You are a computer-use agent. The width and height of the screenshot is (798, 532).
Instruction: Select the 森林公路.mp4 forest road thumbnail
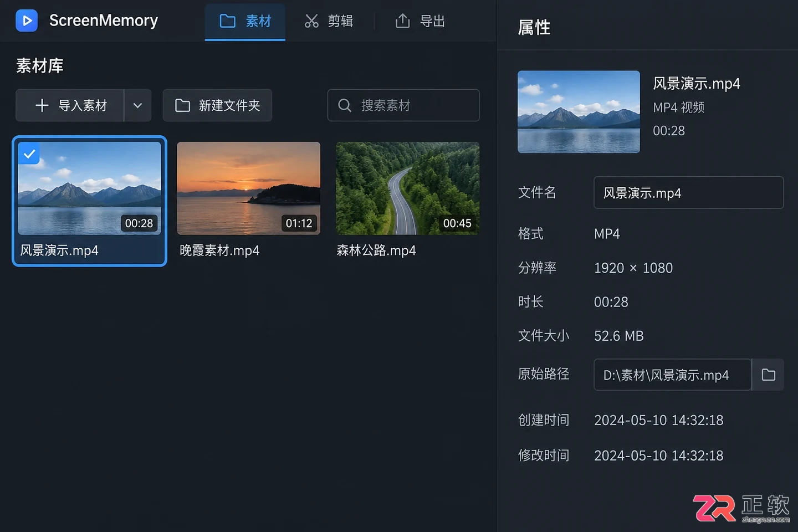[x=408, y=188]
